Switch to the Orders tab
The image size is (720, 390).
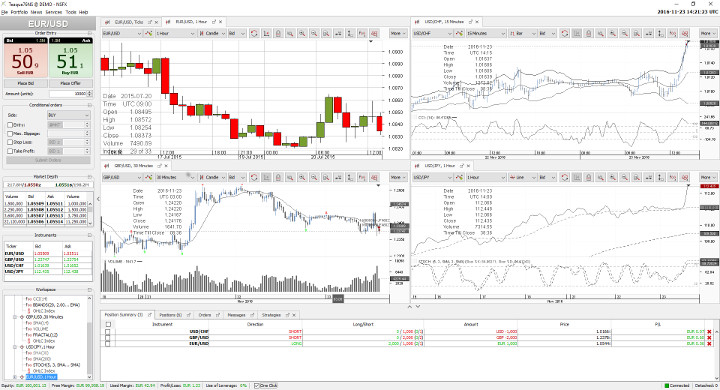click(x=205, y=315)
